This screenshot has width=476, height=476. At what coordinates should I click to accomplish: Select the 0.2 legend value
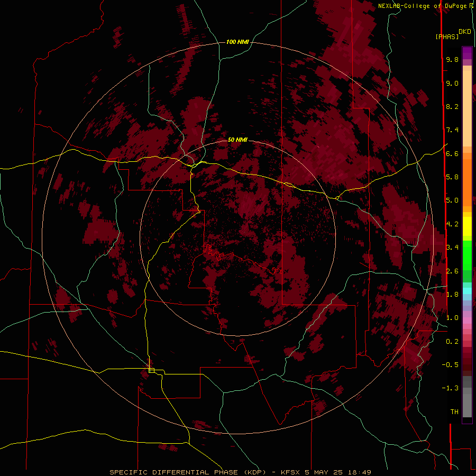[x=452, y=342]
